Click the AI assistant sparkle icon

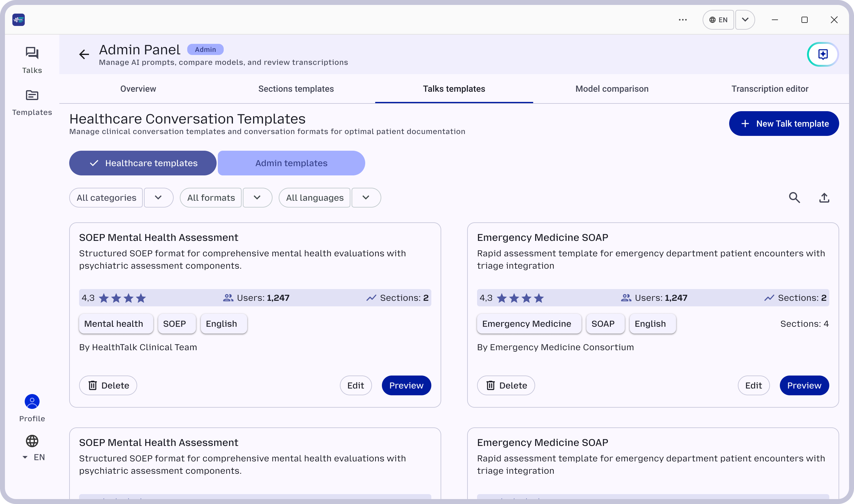pyautogui.click(x=823, y=54)
